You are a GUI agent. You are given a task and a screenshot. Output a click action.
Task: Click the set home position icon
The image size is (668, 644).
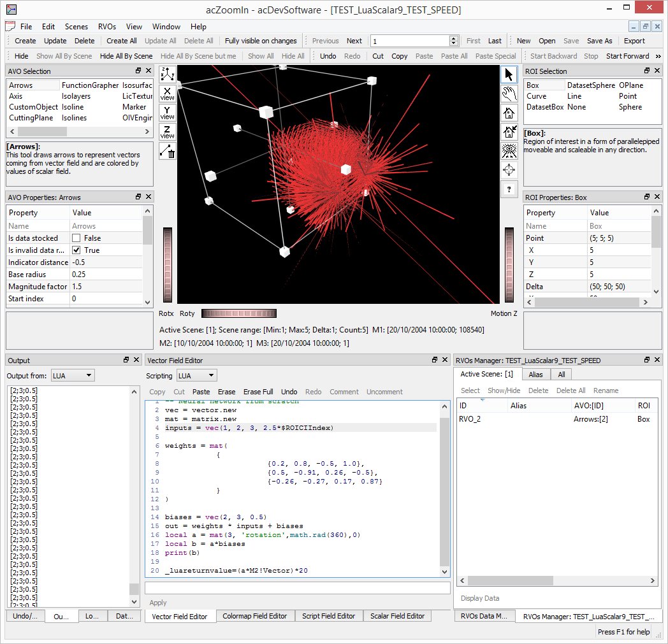pos(509,132)
